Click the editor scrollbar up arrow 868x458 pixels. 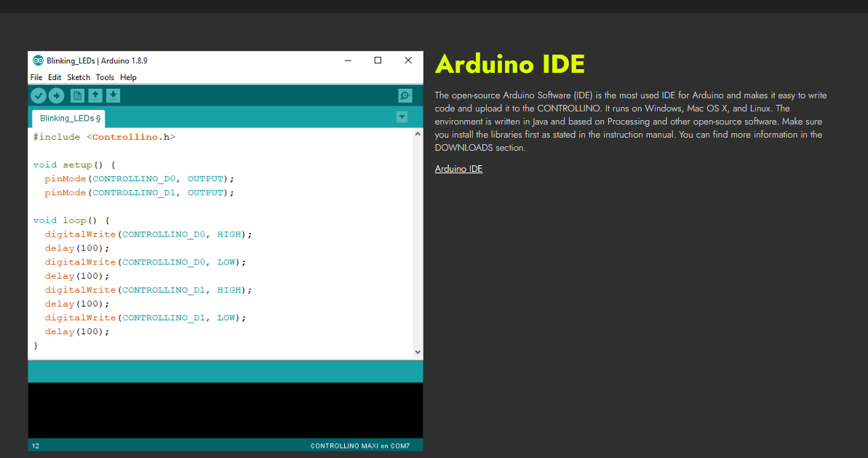418,134
